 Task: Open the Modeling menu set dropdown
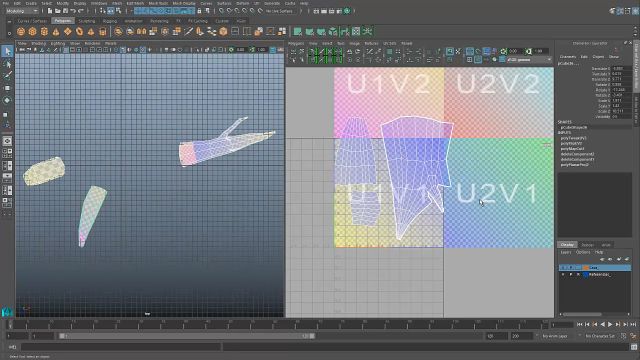click(x=22, y=11)
